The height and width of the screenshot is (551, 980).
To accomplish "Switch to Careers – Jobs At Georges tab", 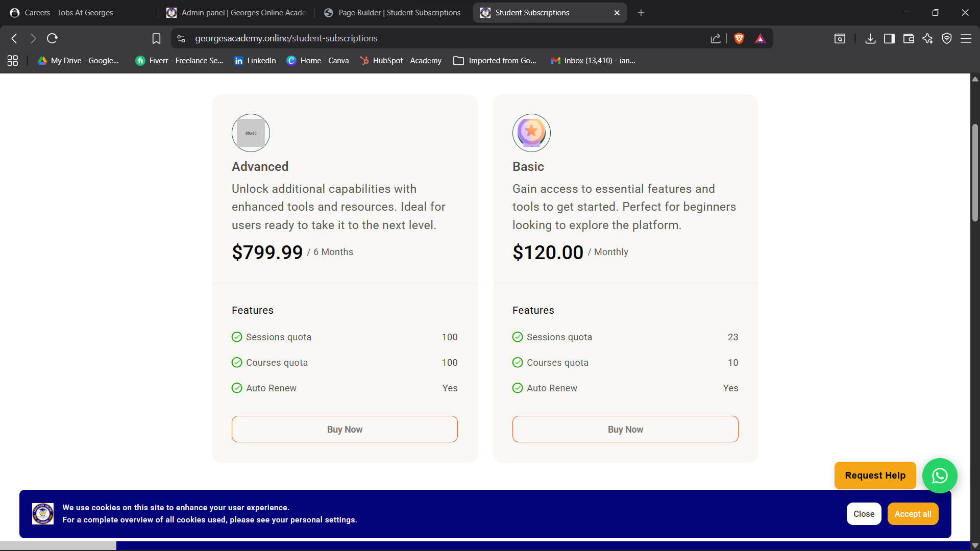I will [69, 13].
